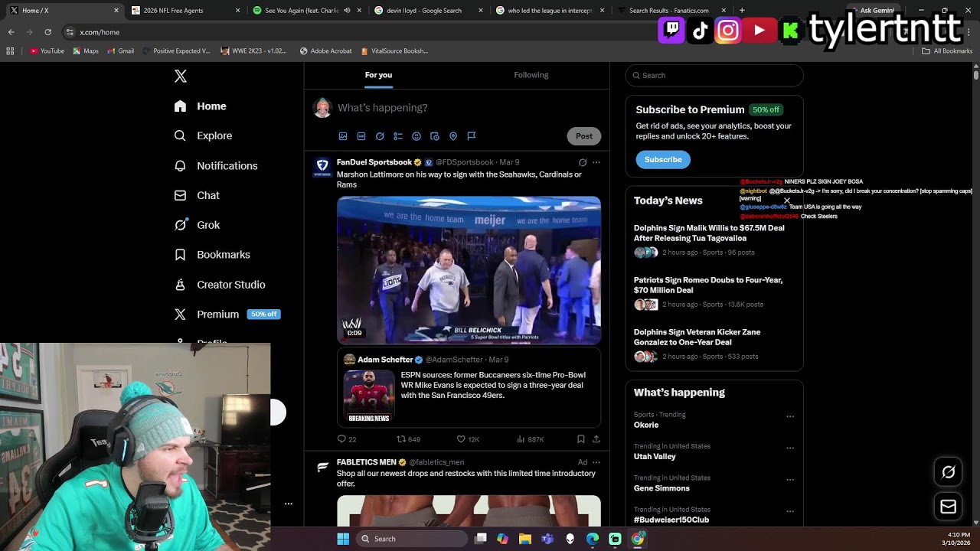Click the flag icon in composer
980x551 pixels.
click(x=472, y=136)
